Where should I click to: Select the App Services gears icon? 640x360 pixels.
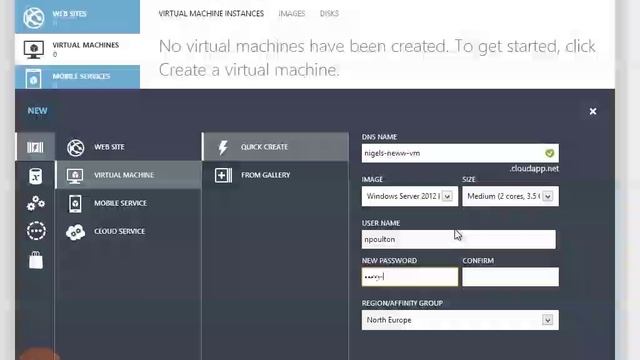click(x=36, y=203)
